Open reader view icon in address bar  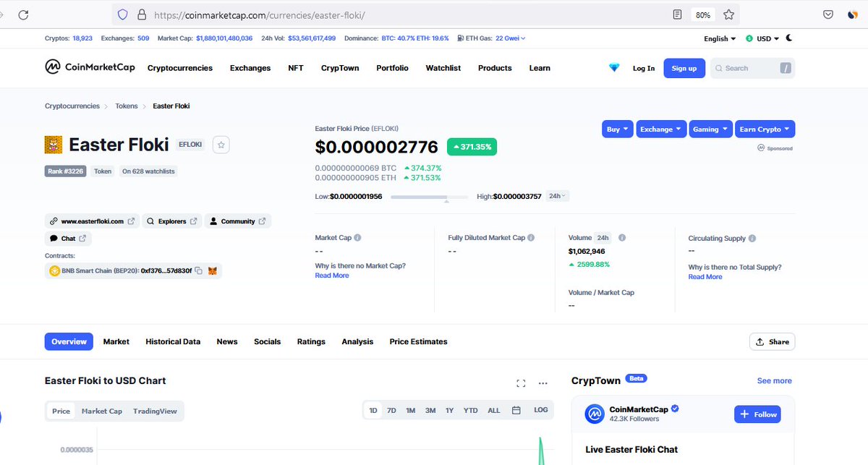[x=678, y=14]
